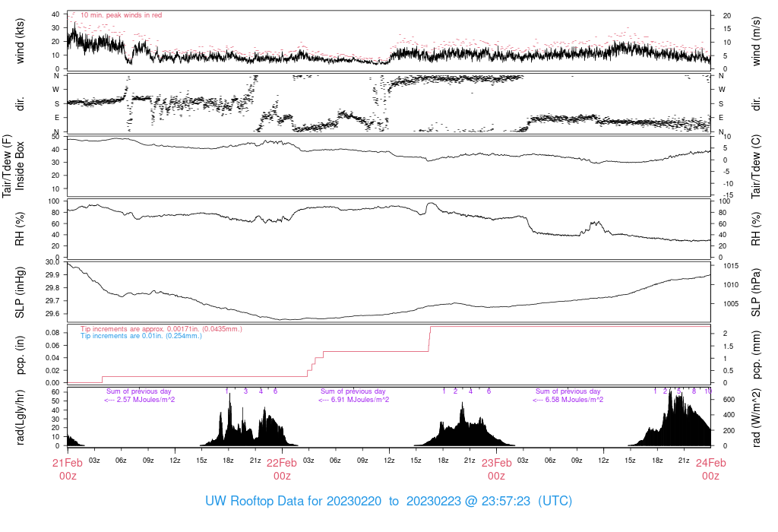Viewport: 778px width, 532px height.
Task: Select the "1010" hPa tick value
Action: coord(730,284)
